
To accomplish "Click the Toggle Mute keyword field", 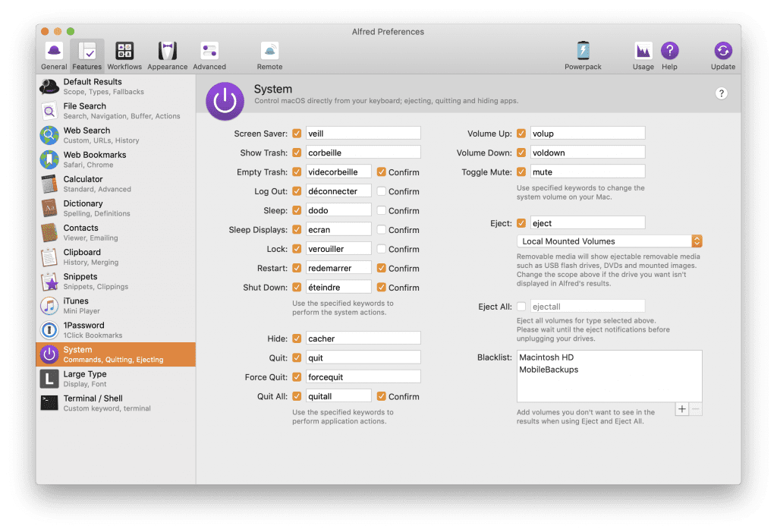I will (588, 172).
